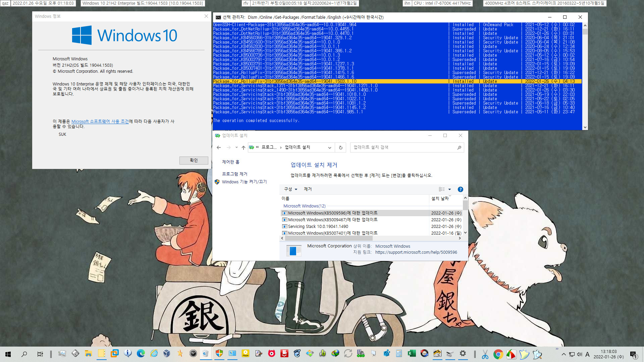Open help in the installed updates window
The width and height of the screenshot is (644, 362).
pyautogui.click(x=461, y=189)
